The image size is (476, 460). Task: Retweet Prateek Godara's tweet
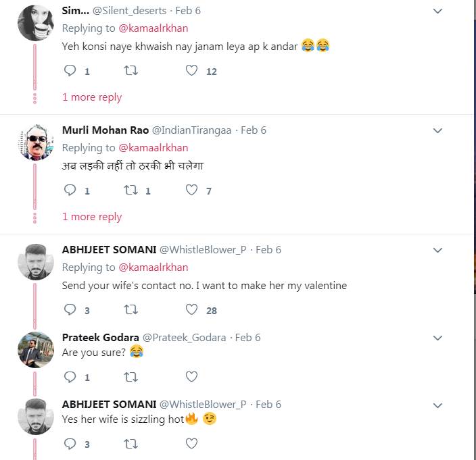[131, 377]
